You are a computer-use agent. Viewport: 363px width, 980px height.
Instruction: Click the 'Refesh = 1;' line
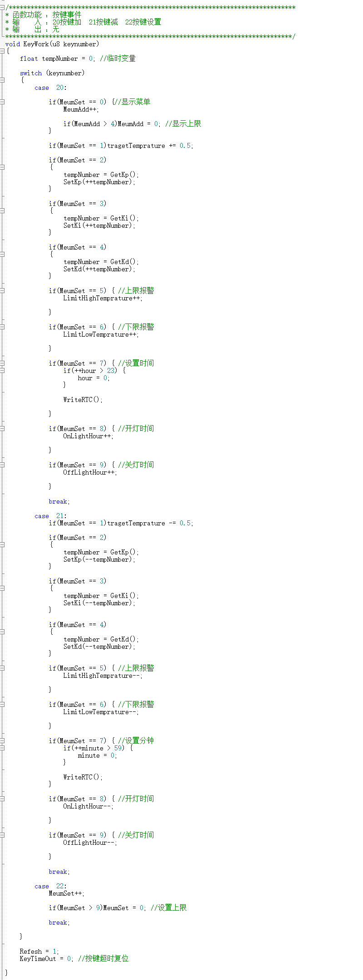click(x=39, y=951)
